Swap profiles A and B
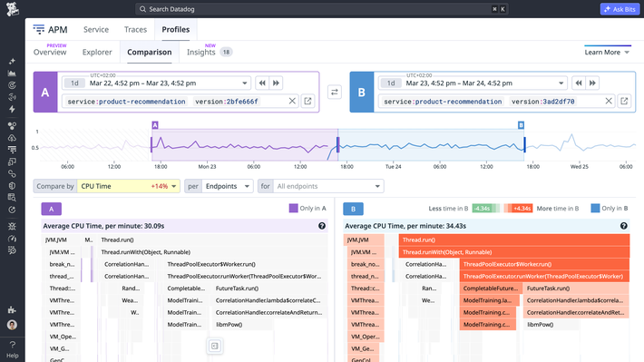This screenshot has width=644, height=362. click(x=335, y=92)
